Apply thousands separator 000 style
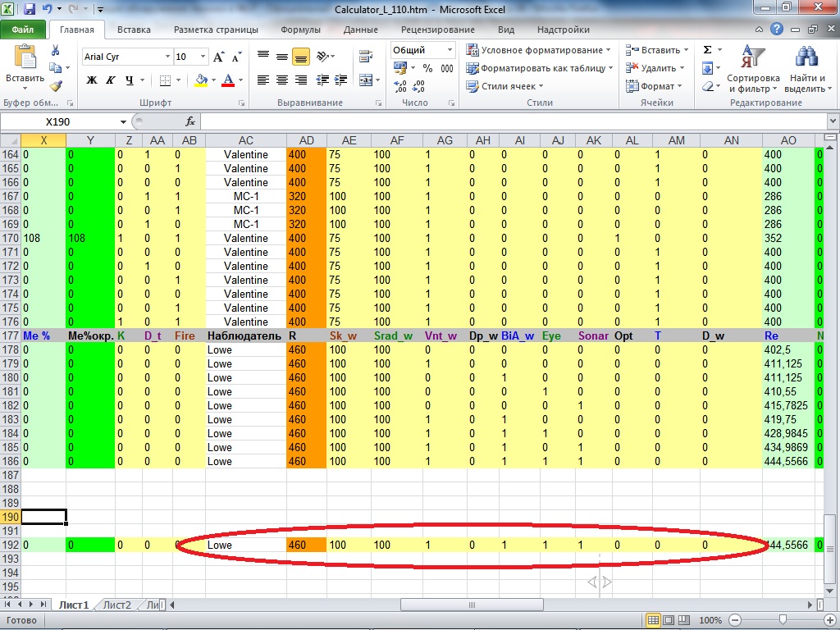Screen dimensions: 840x630 (x=447, y=68)
